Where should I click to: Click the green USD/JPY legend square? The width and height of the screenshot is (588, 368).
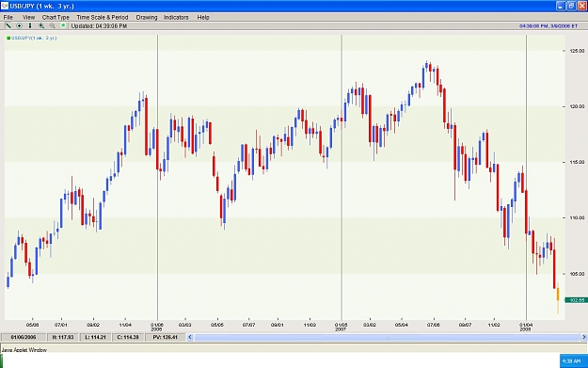click(8, 38)
